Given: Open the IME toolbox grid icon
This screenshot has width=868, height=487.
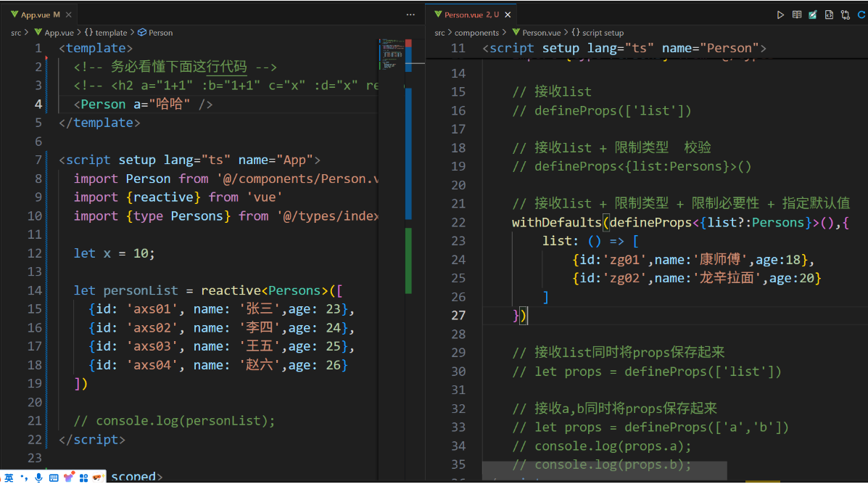Looking at the screenshot, I should point(83,478).
